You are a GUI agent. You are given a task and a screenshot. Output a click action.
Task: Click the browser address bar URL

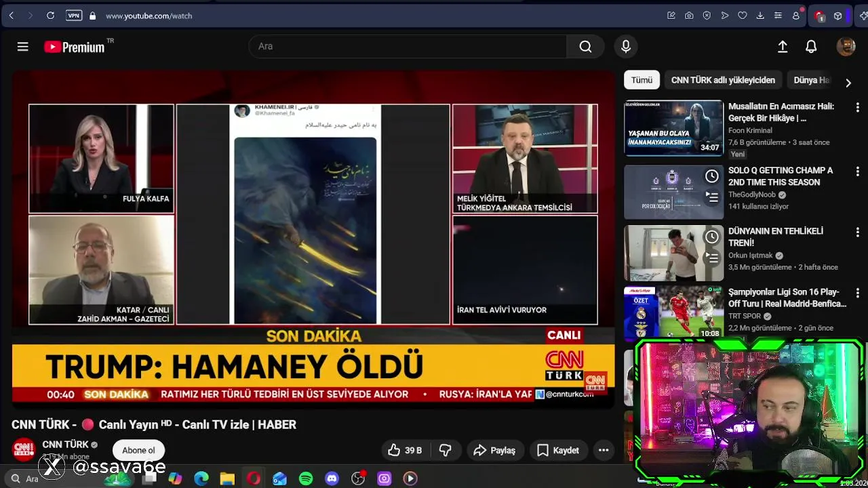(149, 16)
